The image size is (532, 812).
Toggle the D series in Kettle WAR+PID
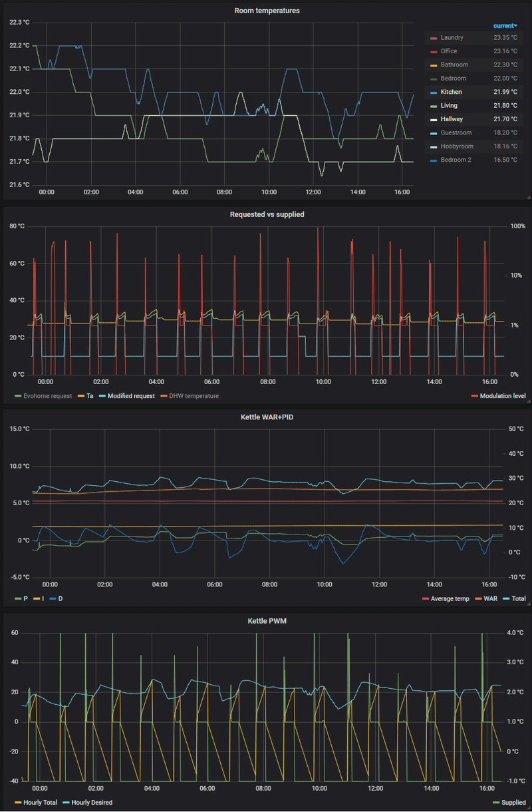[x=61, y=598]
